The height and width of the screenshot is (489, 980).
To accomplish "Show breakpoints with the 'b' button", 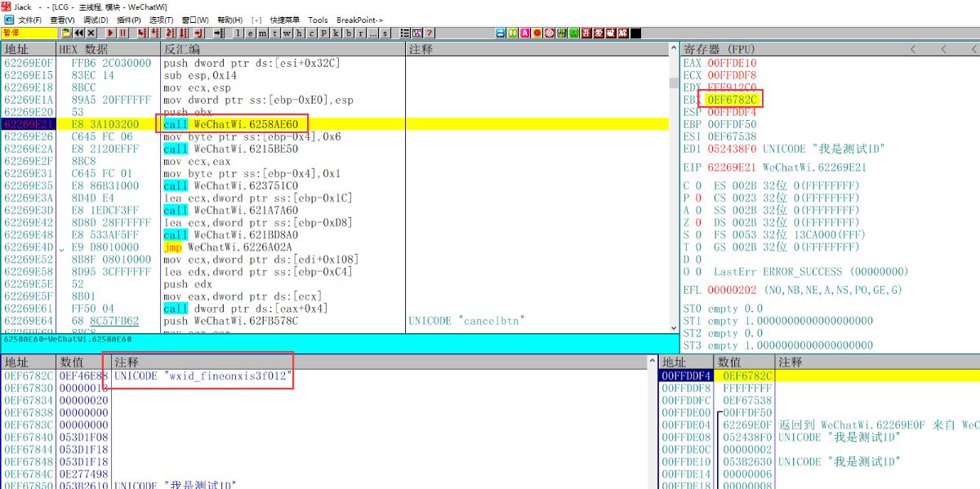I will [x=348, y=33].
